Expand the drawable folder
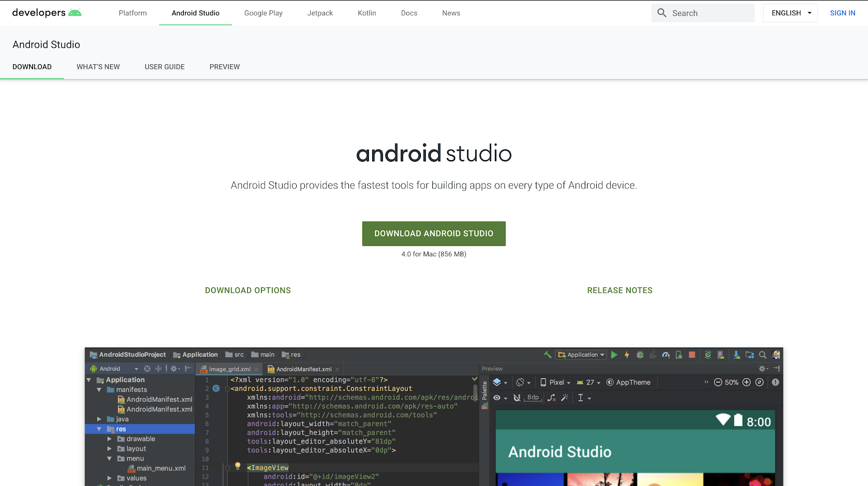The width and height of the screenshot is (868, 486). tap(110, 439)
